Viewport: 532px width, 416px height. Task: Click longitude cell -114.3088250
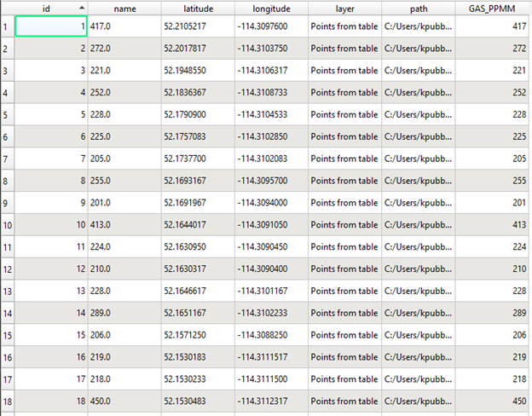(x=271, y=335)
